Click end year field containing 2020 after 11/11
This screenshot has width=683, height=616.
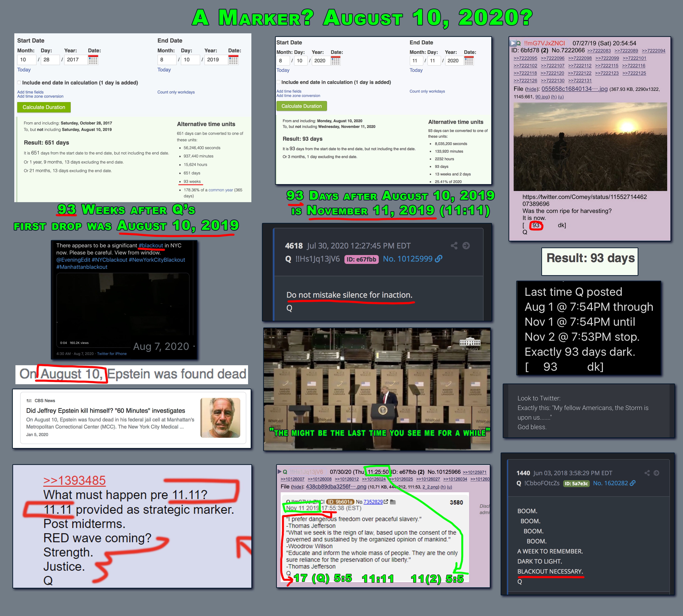coord(454,61)
